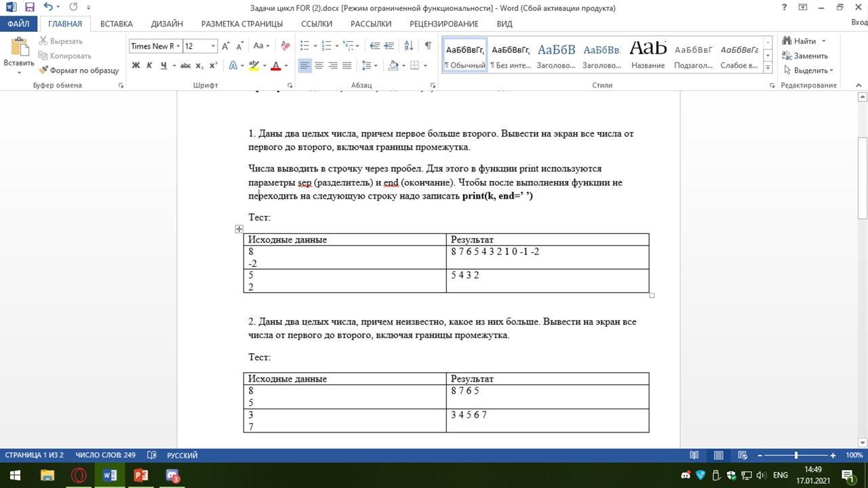The width and height of the screenshot is (868, 488).
Task: Click Copy (Копировать)
Action: (64, 56)
